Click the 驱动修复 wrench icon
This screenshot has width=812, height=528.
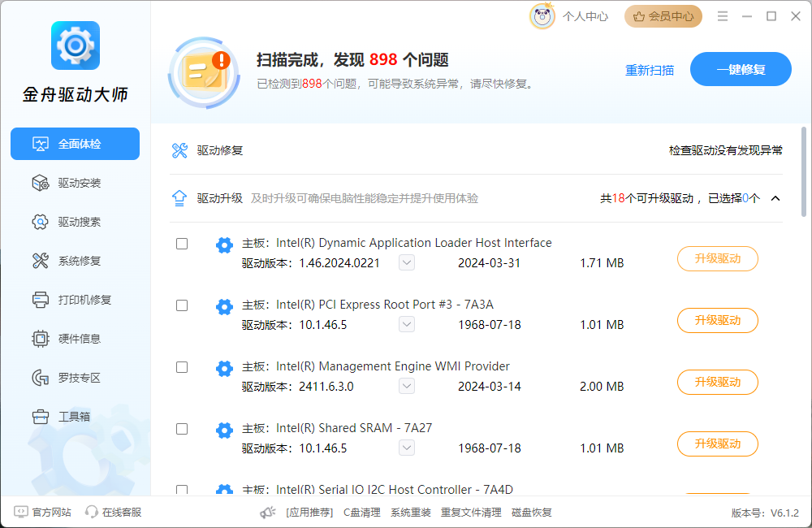click(179, 151)
